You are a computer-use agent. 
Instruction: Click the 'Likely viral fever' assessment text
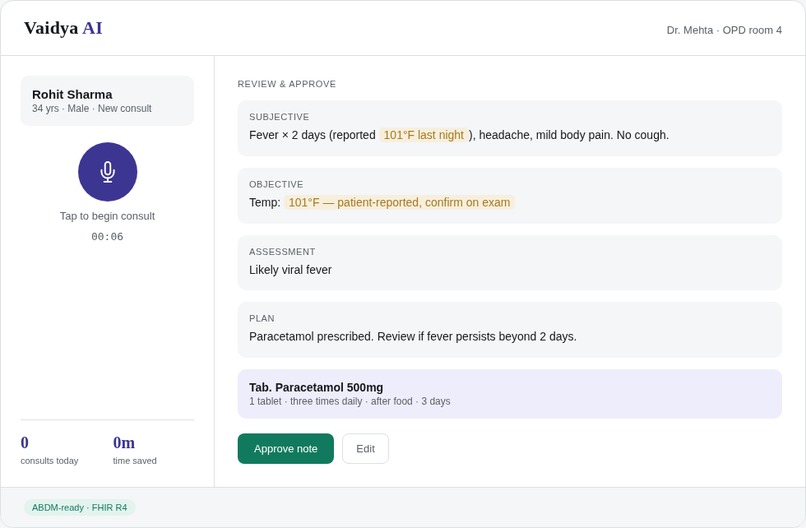pos(290,270)
